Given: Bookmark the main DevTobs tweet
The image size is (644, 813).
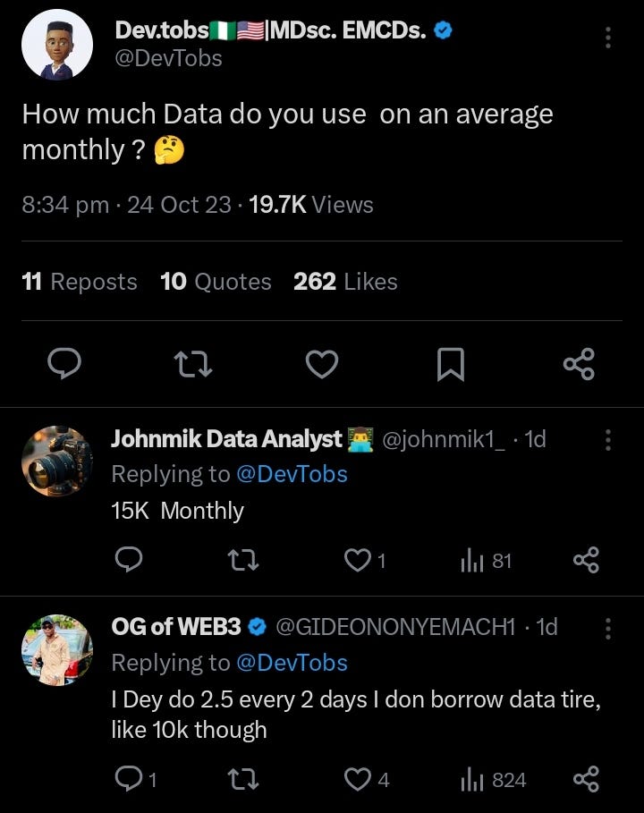Looking at the screenshot, I should pyautogui.click(x=450, y=363).
